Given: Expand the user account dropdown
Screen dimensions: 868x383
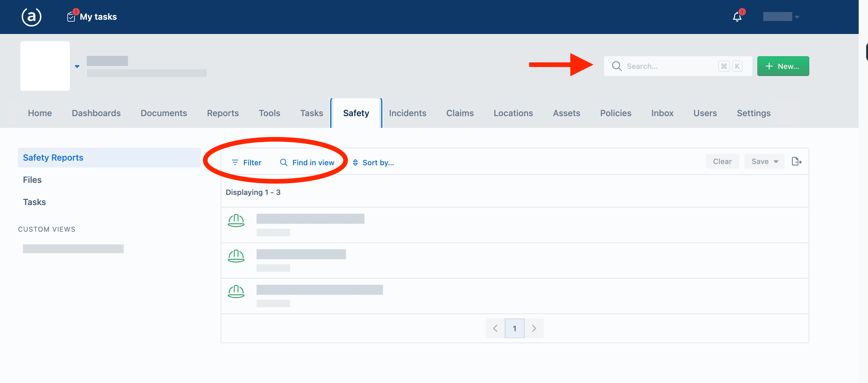Looking at the screenshot, I should pyautogui.click(x=797, y=17).
